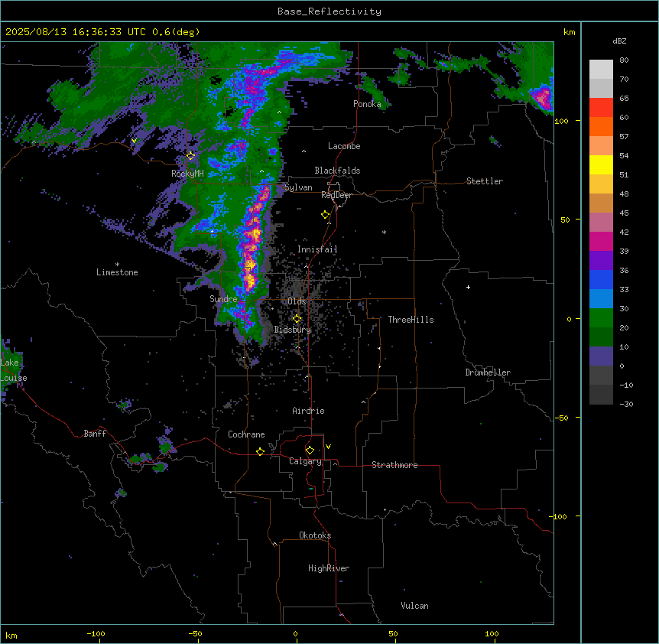Click the yellow diamond marker between Olds and Didsbury
659x644 pixels.
click(x=297, y=319)
